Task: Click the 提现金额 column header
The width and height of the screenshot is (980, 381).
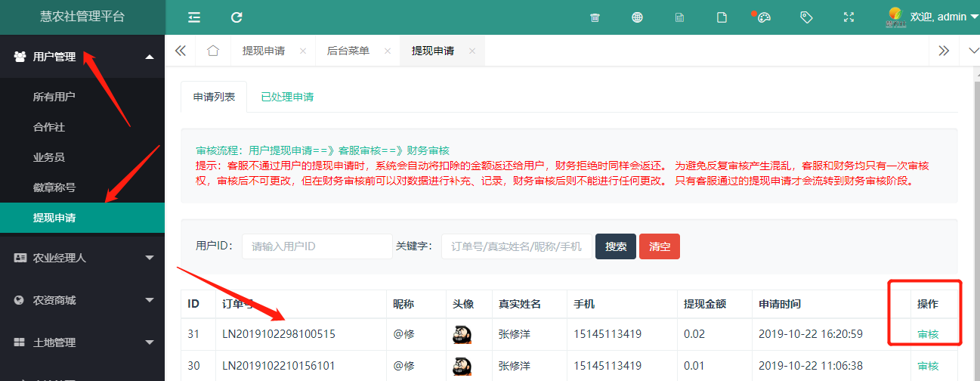Action: coord(705,304)
